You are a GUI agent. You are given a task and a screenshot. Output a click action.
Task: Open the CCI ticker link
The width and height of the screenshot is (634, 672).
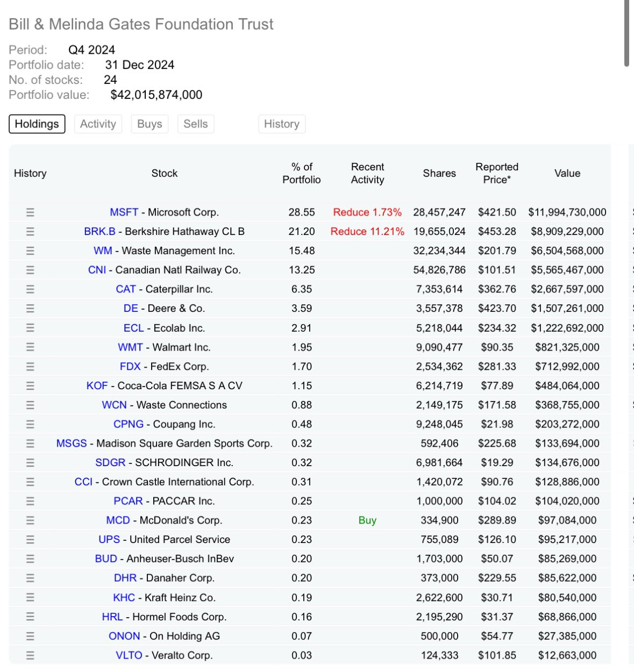tap(83, 482)
